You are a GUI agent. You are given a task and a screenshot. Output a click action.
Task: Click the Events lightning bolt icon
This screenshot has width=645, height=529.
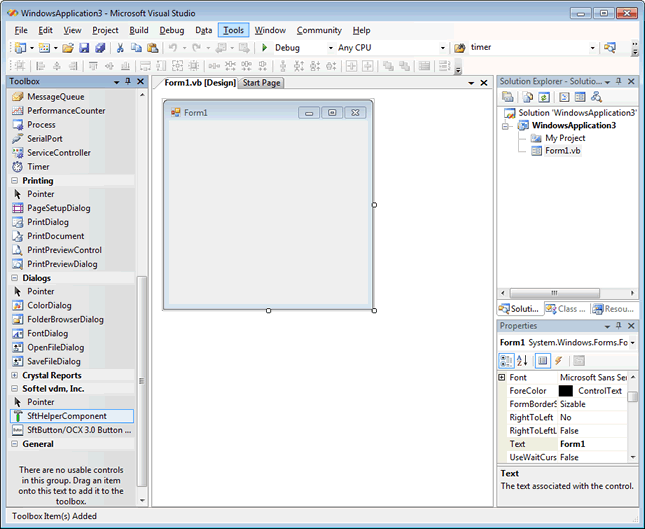559,361
